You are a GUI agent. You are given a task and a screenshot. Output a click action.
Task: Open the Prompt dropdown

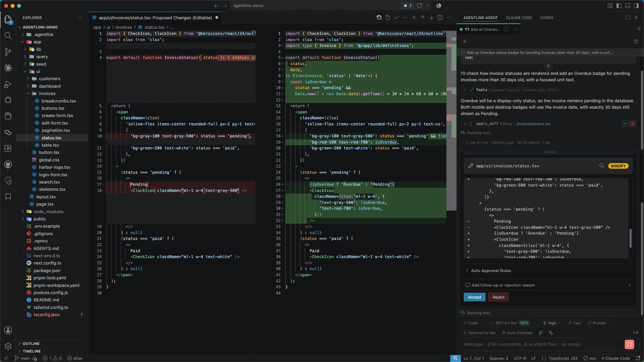599,323
